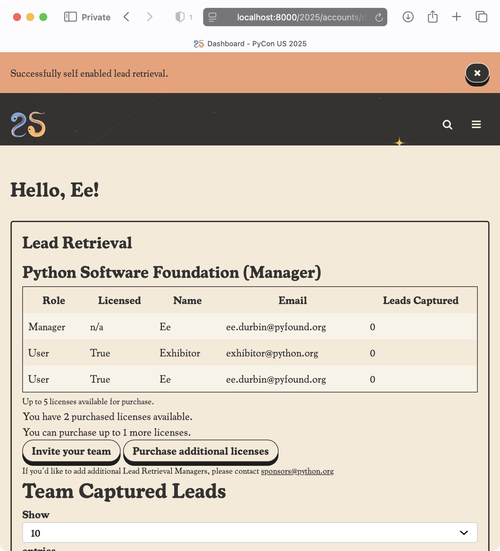Go back with the left arrow
This screenshot has width=500, height=551.
point(126,17)
